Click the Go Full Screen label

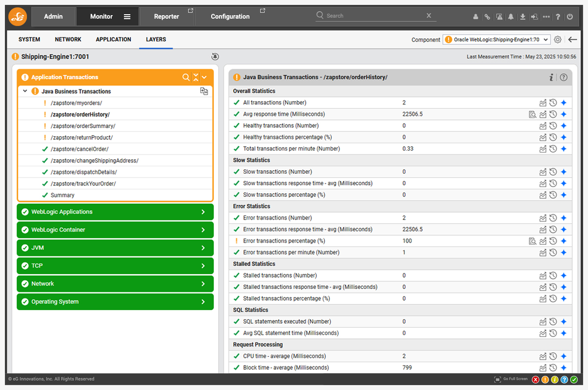(515, 379)
